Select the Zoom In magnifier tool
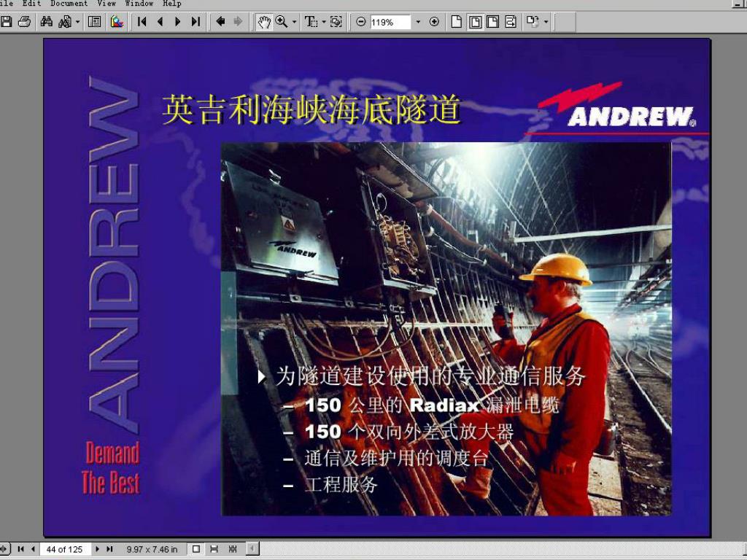Image resolution: width=747 pixels, height=560 pixels. click(282, 22)
